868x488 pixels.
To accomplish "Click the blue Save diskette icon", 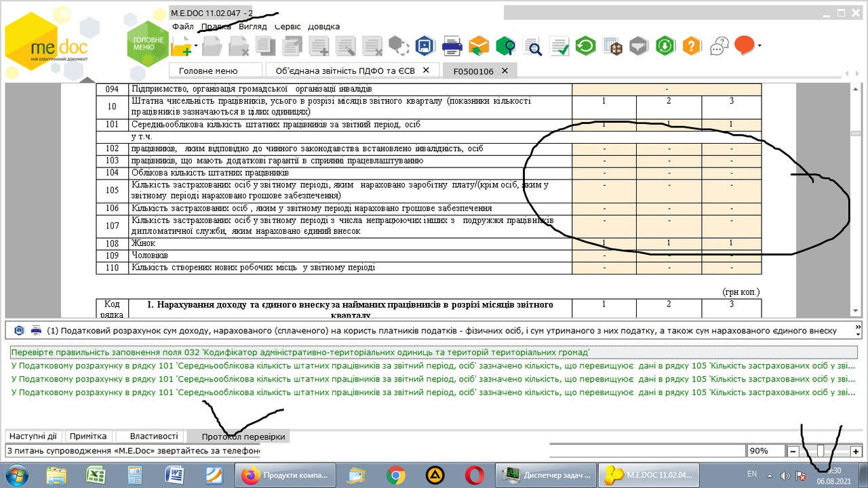I will tap(425, 46).
